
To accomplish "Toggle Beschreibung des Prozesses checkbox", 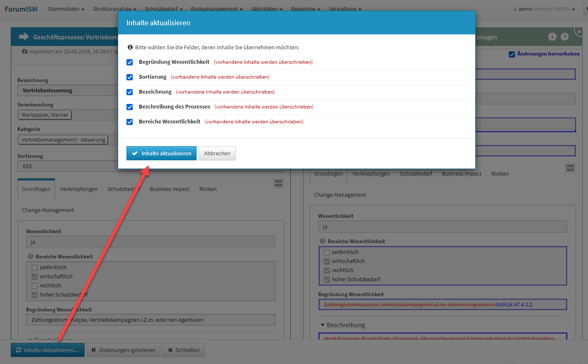I will (x=130, y=107).
